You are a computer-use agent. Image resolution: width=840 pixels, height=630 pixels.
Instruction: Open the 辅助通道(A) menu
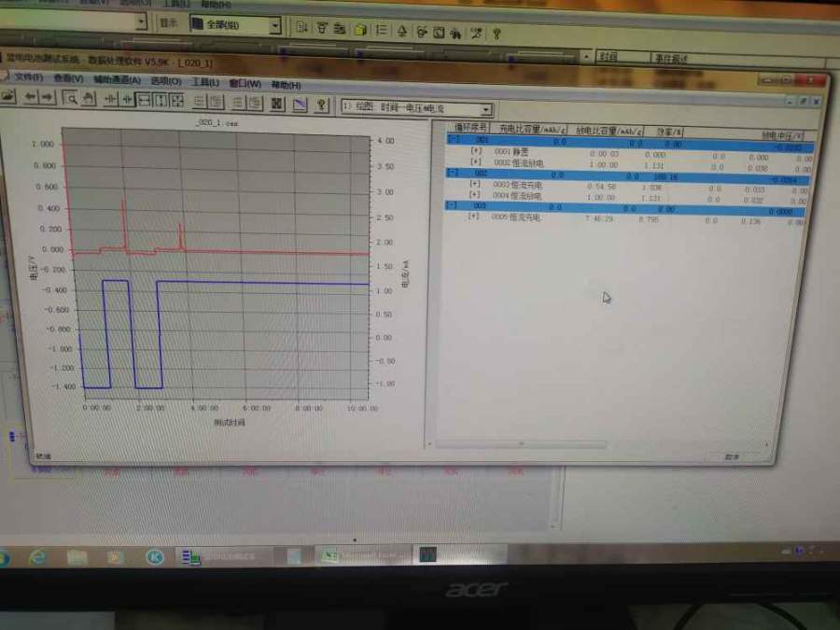[x=117, y=80]
